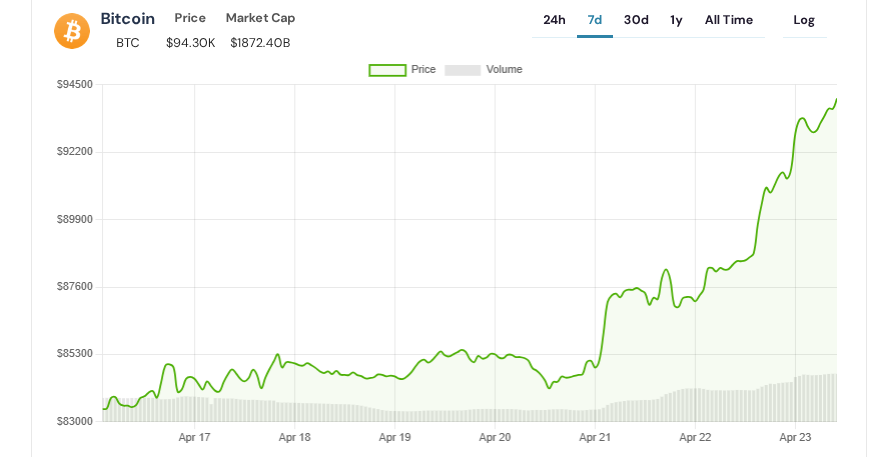Click the Market Cap column label
This screenshot has width=890, height=457.
click(261, 18)
